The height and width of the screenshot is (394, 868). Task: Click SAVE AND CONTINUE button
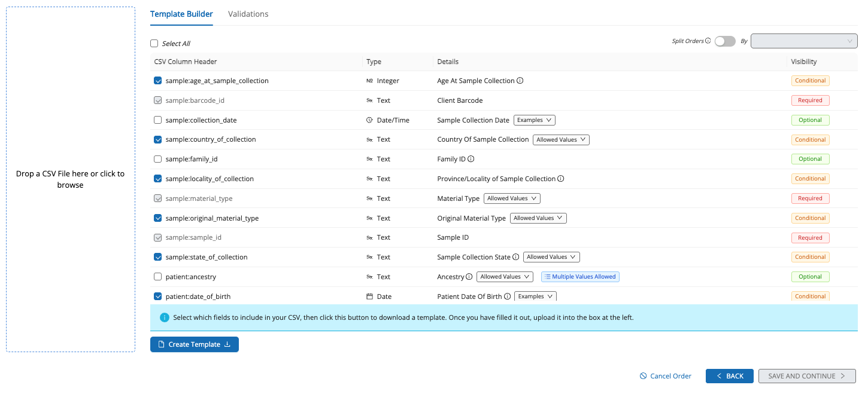coord(807,376)
